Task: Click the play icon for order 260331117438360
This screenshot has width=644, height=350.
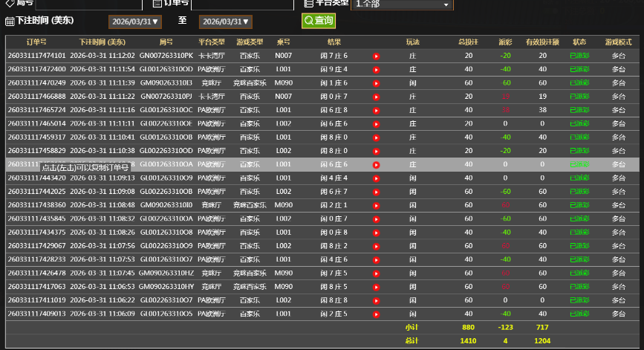Action: 376,205
